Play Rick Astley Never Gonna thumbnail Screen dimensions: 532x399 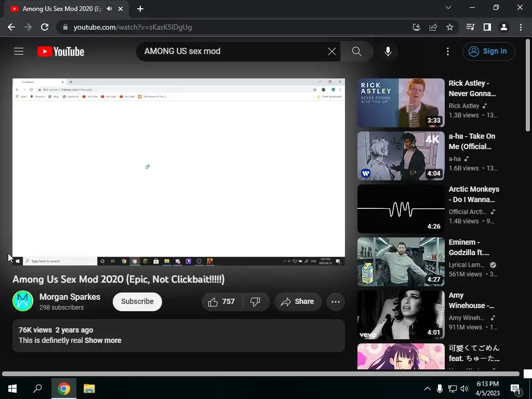[401, 103]
